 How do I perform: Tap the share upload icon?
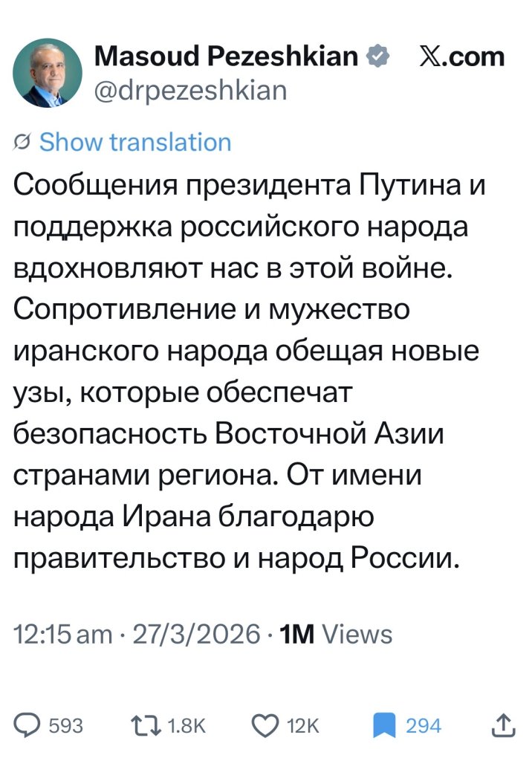coord(503,725)
